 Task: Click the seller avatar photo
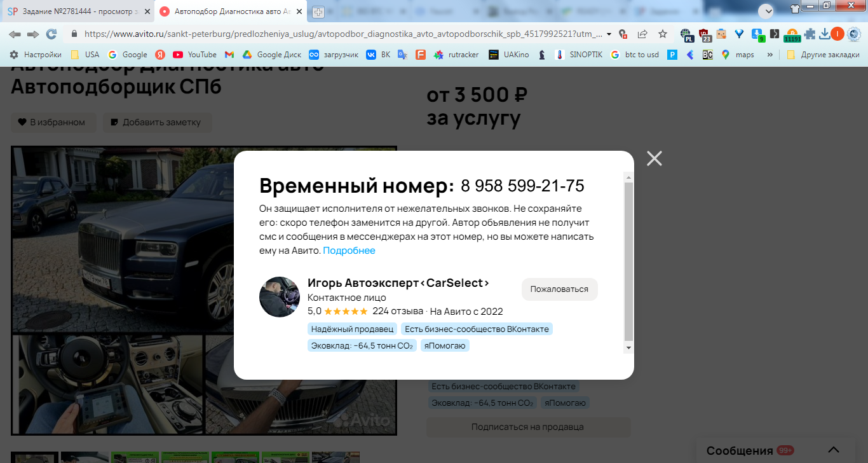click(280, 297)
